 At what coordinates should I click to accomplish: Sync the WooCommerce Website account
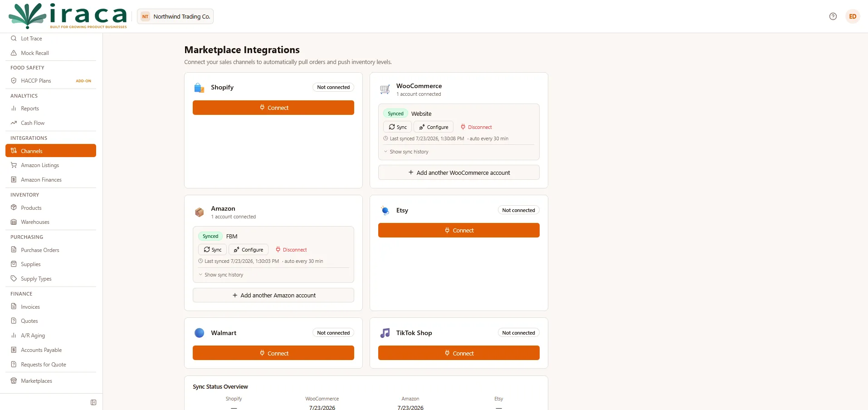pos(398,127)
